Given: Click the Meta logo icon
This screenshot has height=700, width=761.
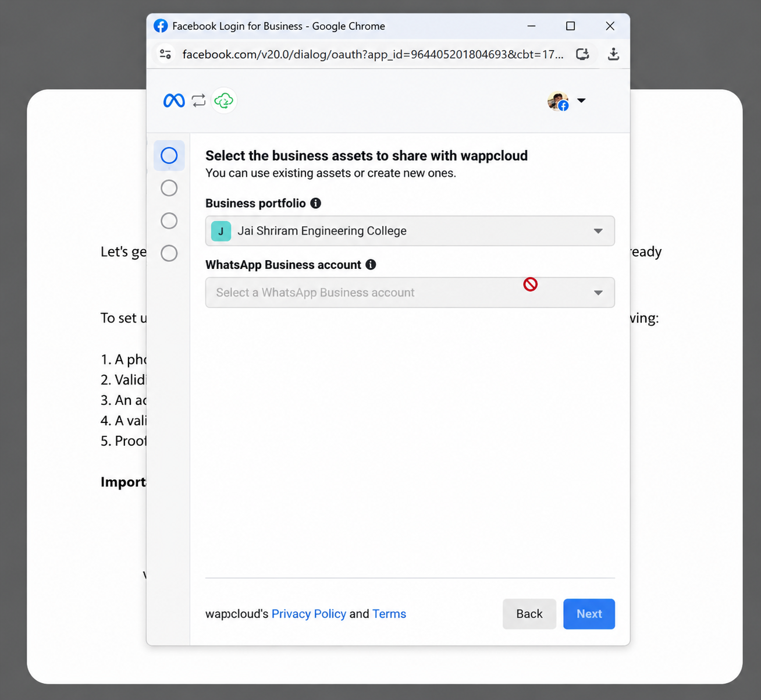Looking at the screenshot, I should [x=174, y=101].
